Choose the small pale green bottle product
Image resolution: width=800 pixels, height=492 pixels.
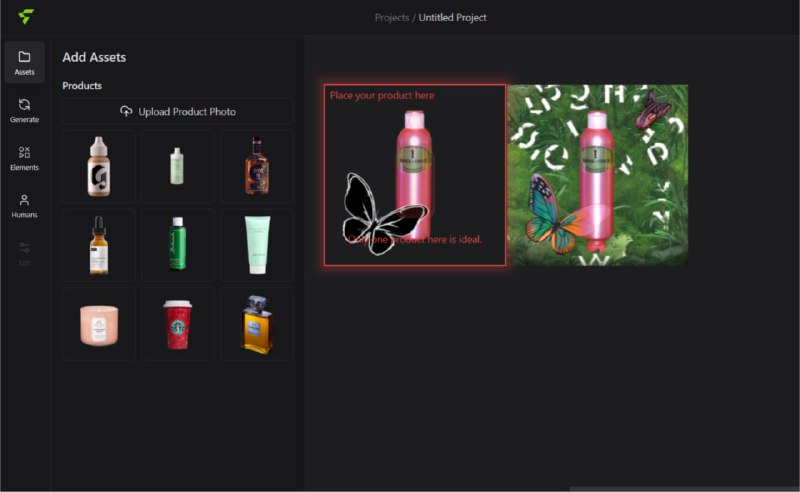pos(177,166)
